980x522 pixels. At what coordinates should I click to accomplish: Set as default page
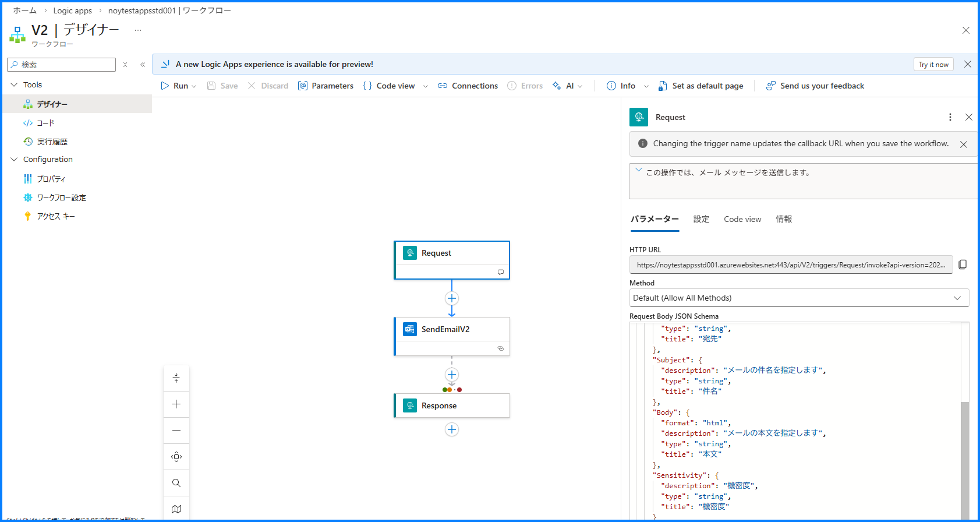700,86
